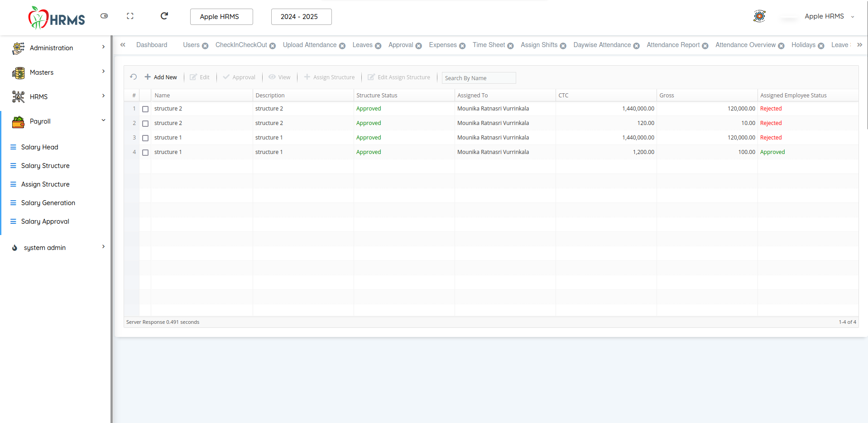Image resolution: width=868 pixels, height=423 pixels.
Task: Close the Holidays tab
Action: (x=821, y=46)
